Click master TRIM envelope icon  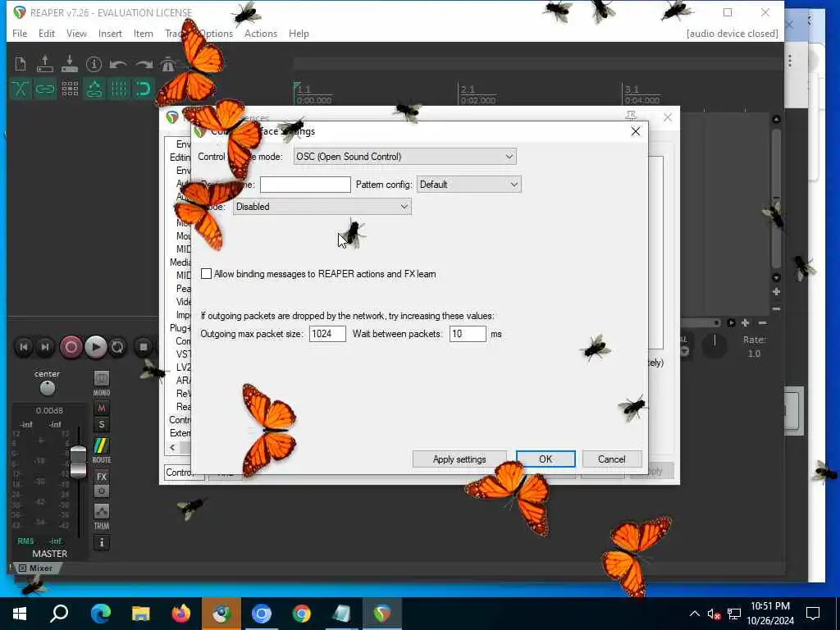(101, 511)
